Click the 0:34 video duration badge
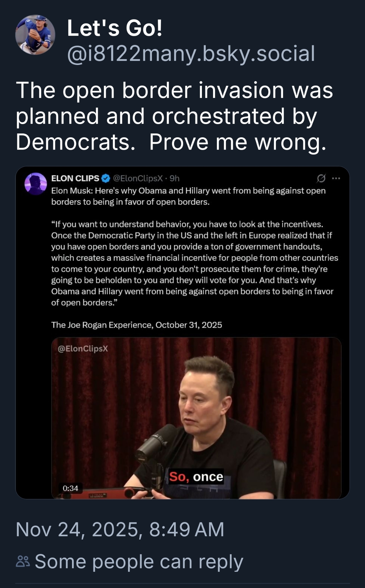365x588 pixels. (x=71, y=488)
